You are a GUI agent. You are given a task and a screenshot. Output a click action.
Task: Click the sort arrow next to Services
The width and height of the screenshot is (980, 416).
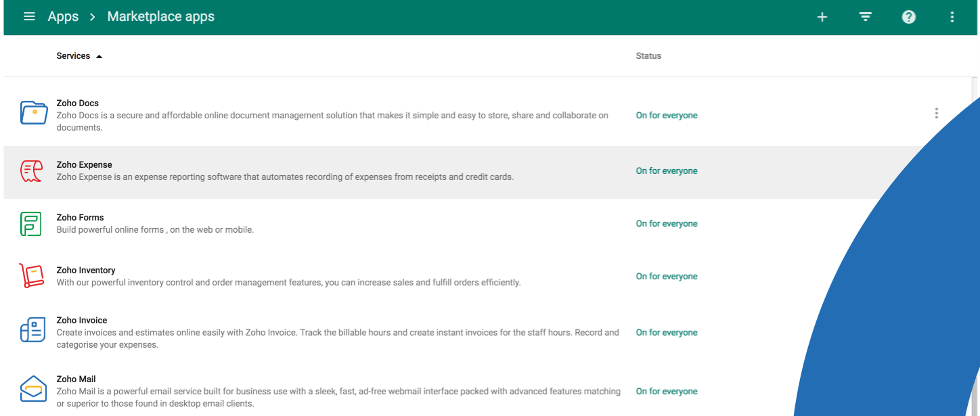point(99,56)
